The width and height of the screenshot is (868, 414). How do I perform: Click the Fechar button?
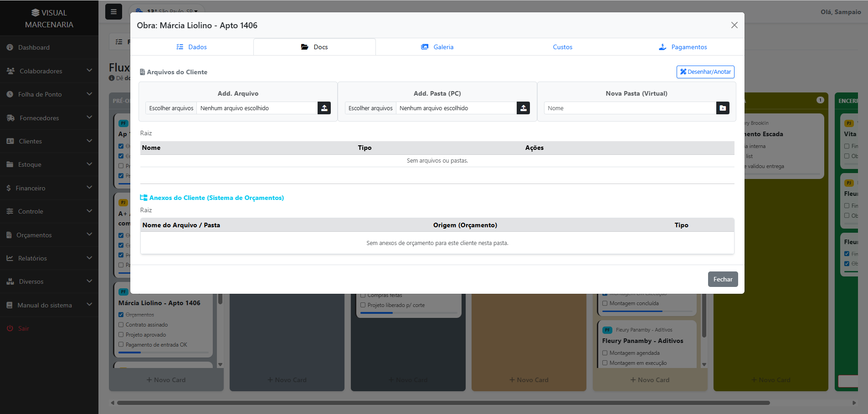(x=723, y=279)
